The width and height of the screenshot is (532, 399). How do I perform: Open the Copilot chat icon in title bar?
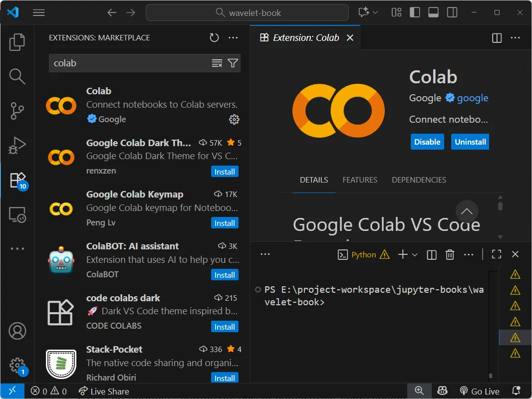(364, 12)
